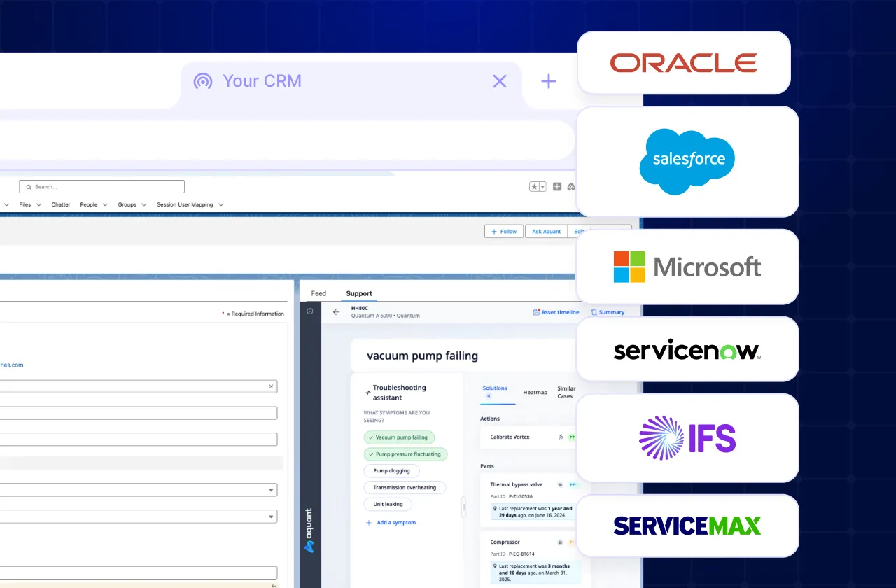This screenshot has width=896, height=588.
Task: Click the lightbulb icon in Thermal valve replacement note
Action: coord(495,509)
